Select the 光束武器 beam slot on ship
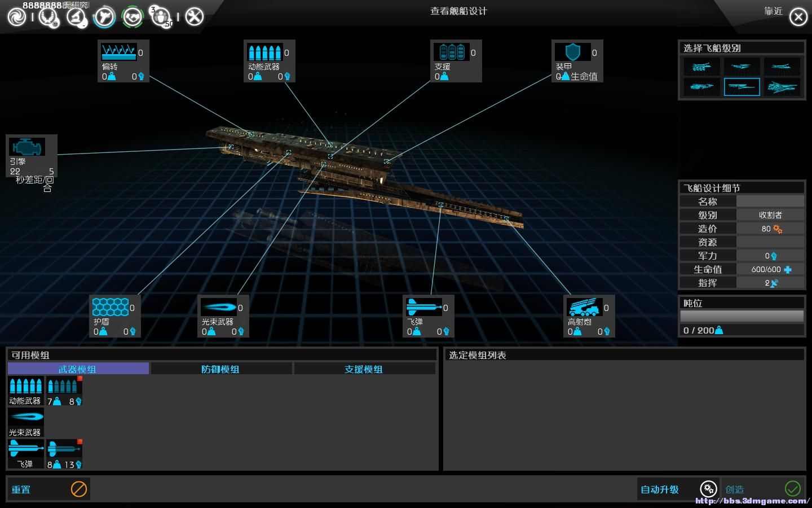This screenshot has height=508, width=812. tap(218, 307)
